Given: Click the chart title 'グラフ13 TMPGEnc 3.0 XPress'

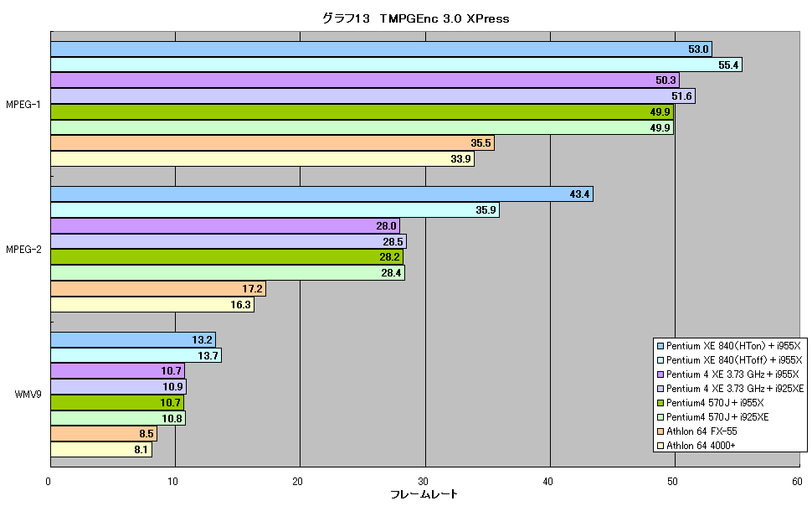Looking at the screenshot, I should [x=415, y=18].
